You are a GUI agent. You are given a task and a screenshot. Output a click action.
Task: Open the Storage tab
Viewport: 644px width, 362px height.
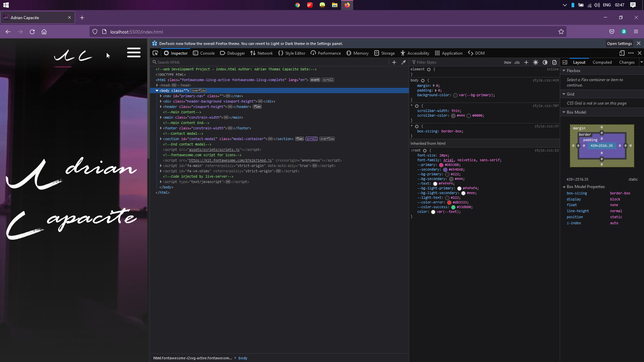point(384,53)
